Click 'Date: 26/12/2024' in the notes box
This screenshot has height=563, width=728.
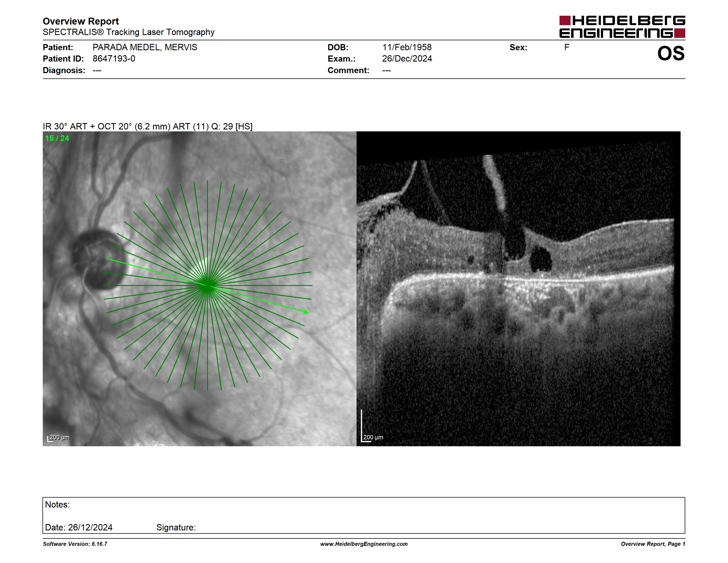click(79, 527)
